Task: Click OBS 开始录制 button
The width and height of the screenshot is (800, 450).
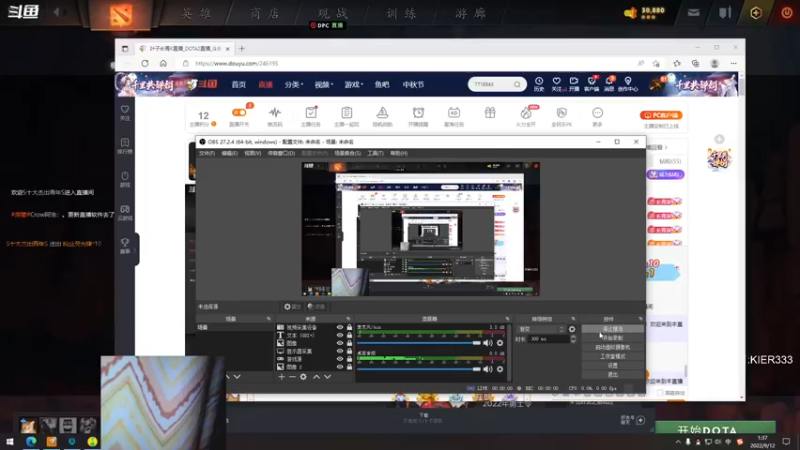Action: click(x=613, y=338)
